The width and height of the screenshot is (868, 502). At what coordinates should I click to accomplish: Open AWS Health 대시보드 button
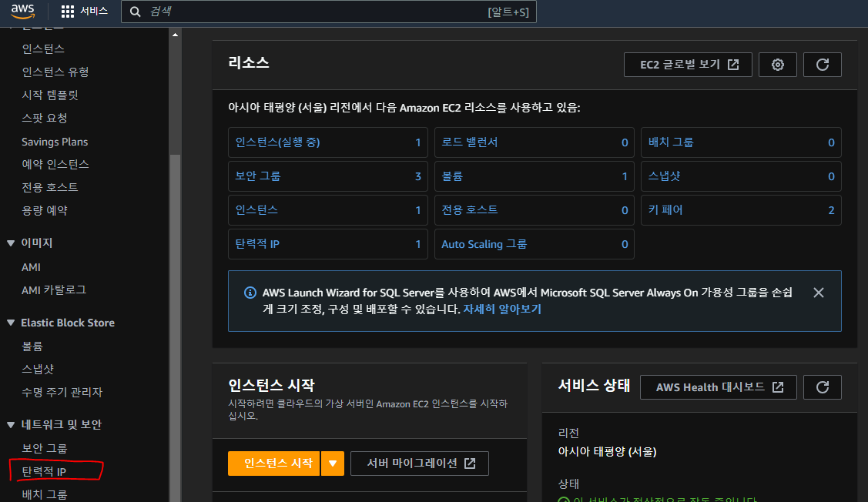719,387
